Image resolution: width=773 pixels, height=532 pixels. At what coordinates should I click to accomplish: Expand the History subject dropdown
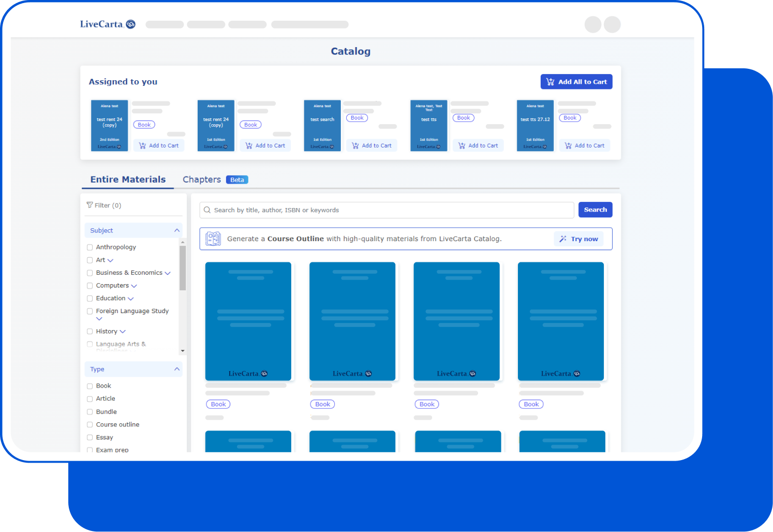coord(123,331)
